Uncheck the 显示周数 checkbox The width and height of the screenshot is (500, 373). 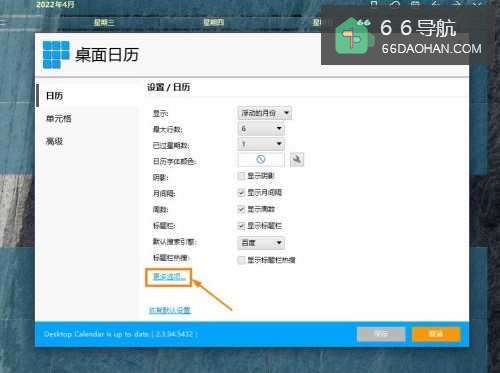click(241, 209)
